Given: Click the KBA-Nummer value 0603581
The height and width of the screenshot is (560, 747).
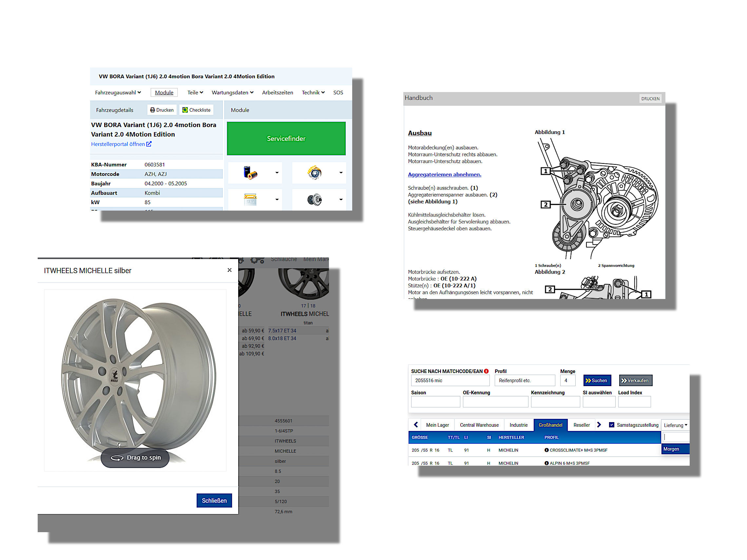Looking at the screenshot, I should click(155, 165).
